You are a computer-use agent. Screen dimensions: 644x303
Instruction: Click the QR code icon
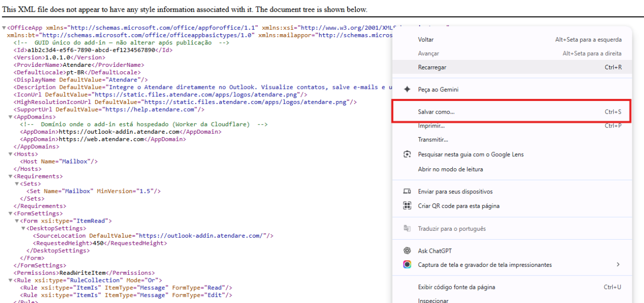pyautogui.click(x=408, y=206)
